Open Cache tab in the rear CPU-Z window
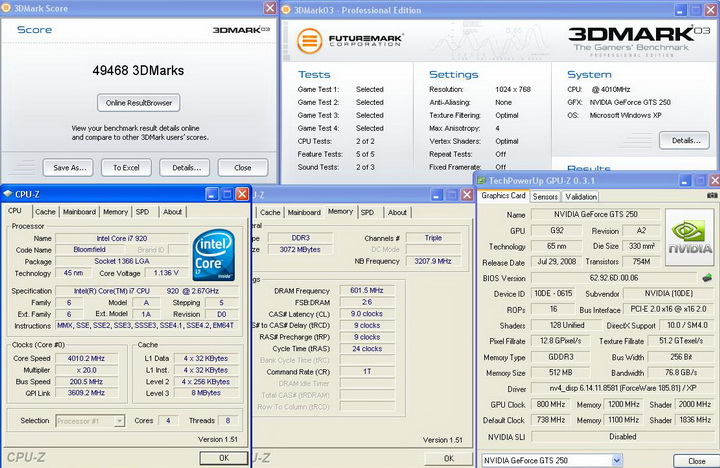Screen dimensions: 720x468 [270, 212]
